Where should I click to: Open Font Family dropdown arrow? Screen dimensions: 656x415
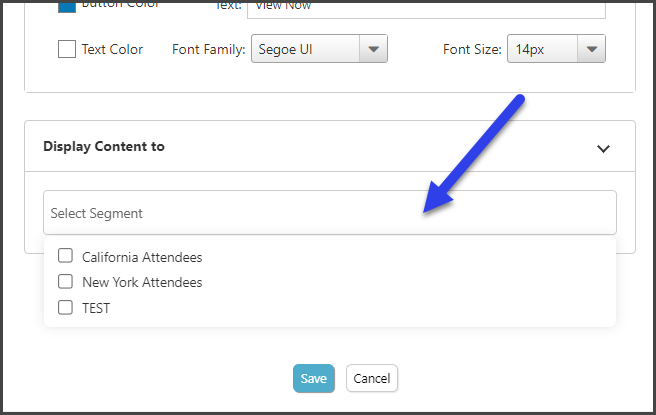373,49
